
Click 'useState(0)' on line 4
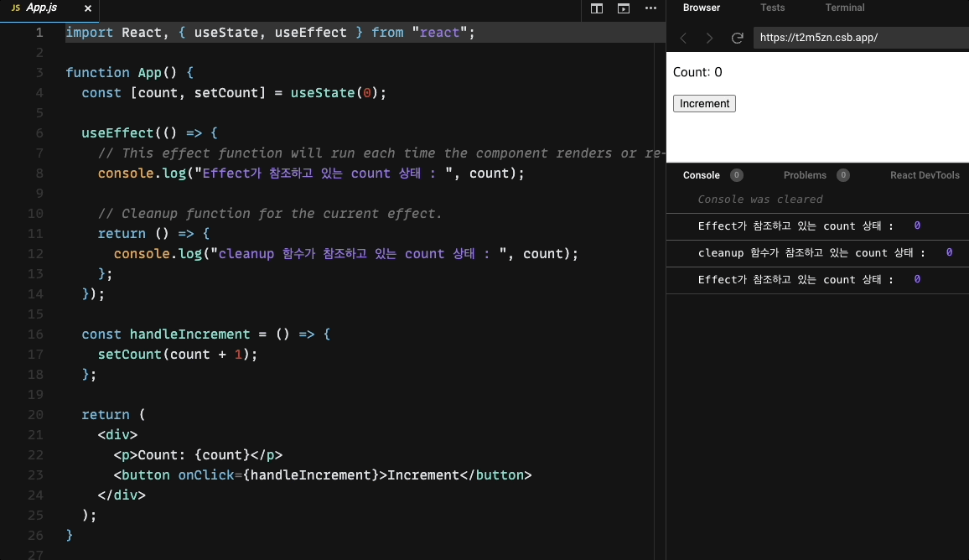[x=335, y=93]
